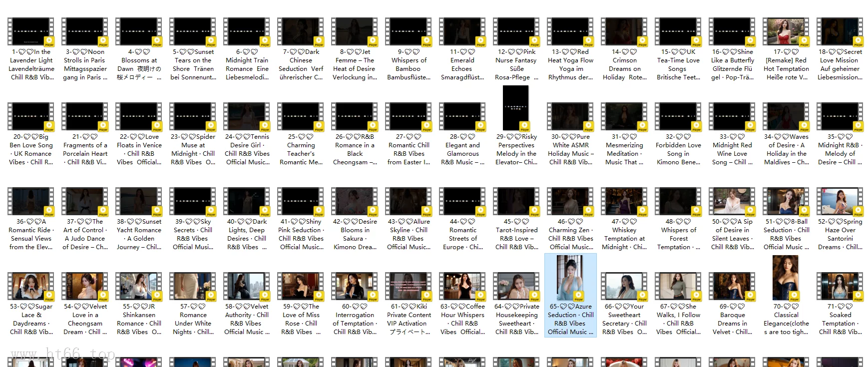Select the '30- Pure White ASMR' video icon
The width and height of the screenshot is (868, 367).
(570, 117)
